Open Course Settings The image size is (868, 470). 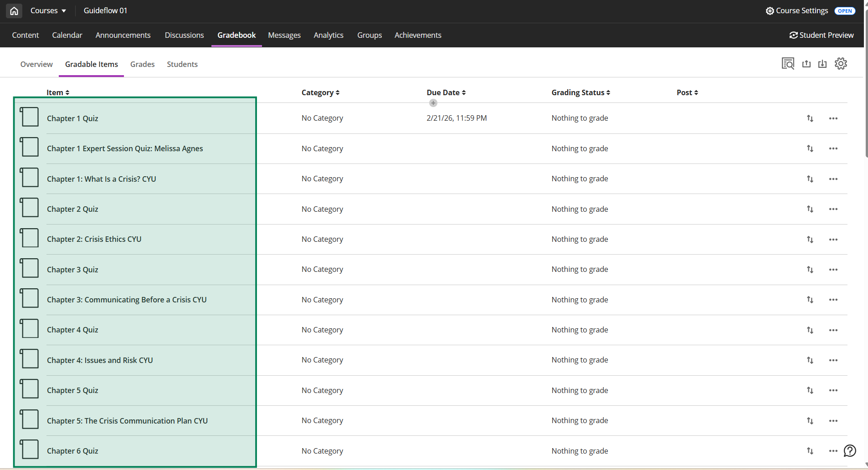tap(797, 11)
